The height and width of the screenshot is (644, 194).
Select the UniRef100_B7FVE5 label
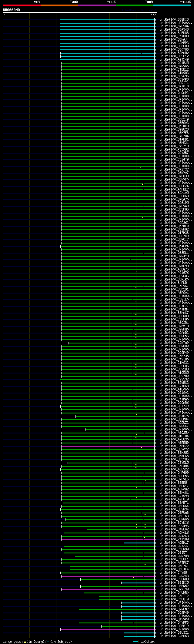tap(174, 480)
